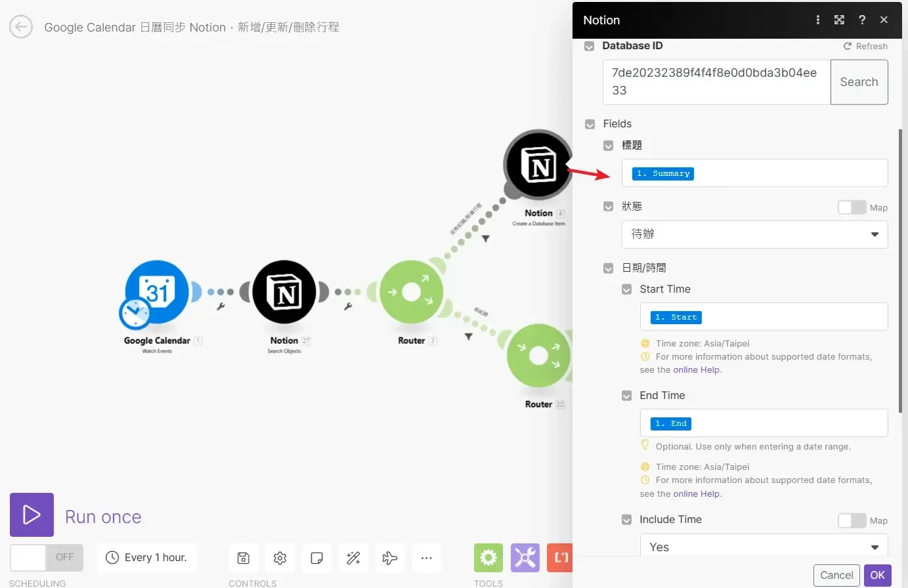
Task: Open online Help link under End Time
Action: [x=697, y=494]
